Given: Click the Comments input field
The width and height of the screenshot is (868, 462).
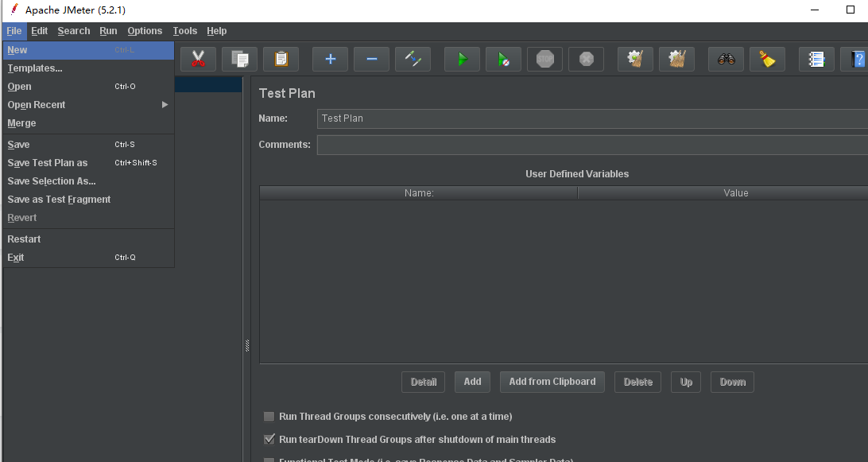Looking at the screenshot, I should click(592, 145).
